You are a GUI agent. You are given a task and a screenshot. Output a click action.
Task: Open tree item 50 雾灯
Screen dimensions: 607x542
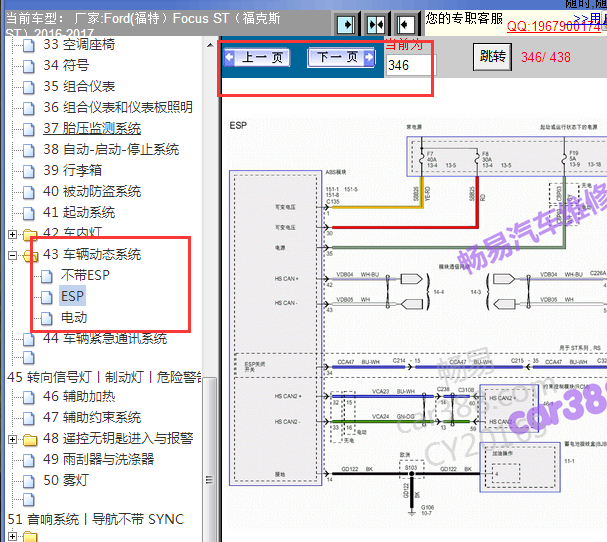click(x=66, y=480)
